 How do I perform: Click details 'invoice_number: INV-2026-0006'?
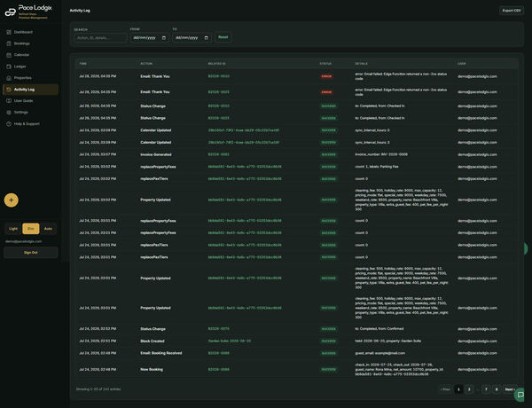tap(381, 154)
